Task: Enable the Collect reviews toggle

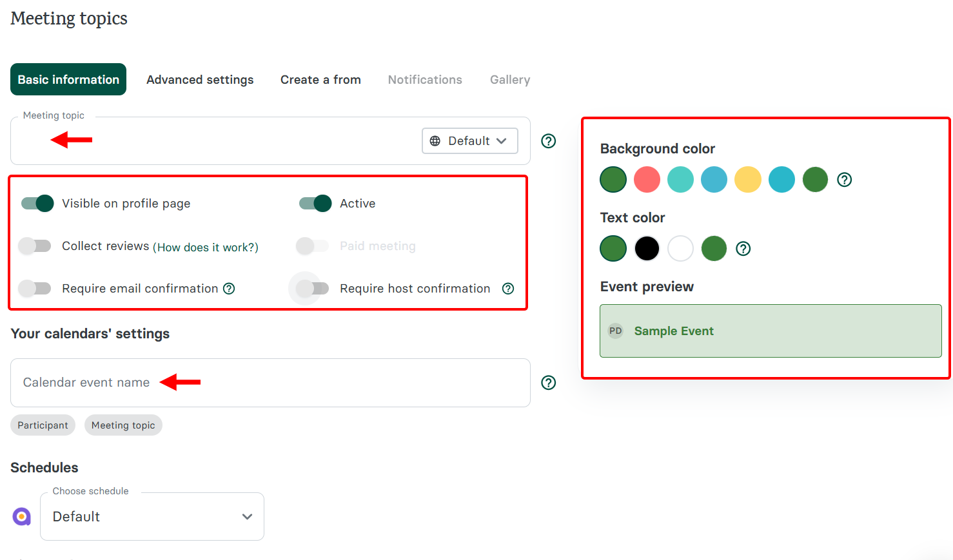Action: 35,246
